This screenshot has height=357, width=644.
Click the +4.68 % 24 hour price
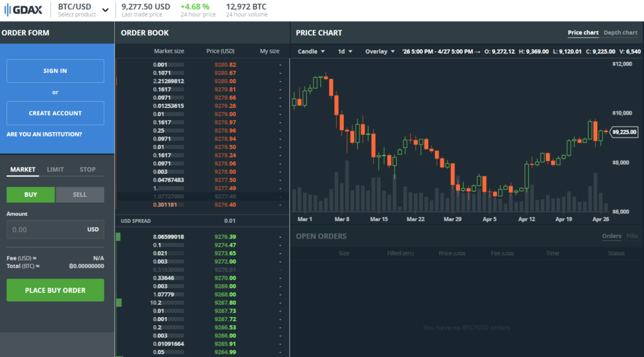194,7
